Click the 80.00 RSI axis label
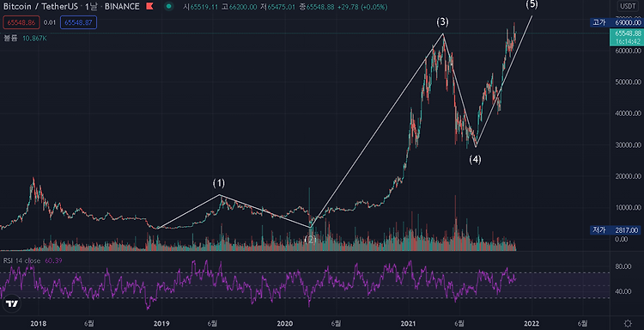This screenshot has height=330, width=644. (x=623, y=266)
